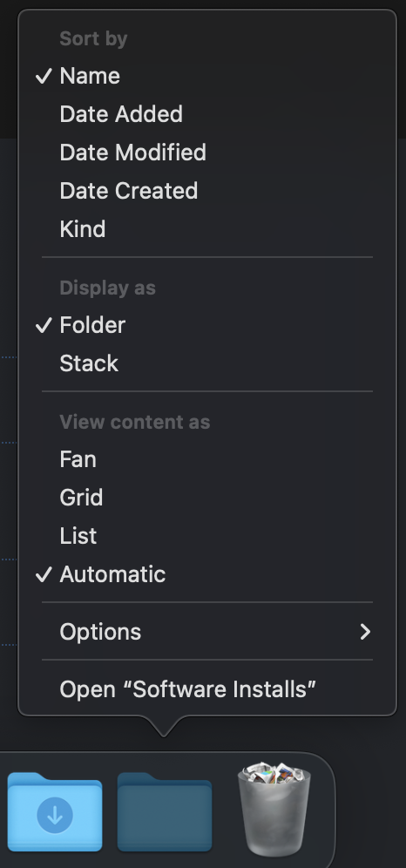View content as Grid
Viewport: 406px width, 868px height.
[207, 497]
